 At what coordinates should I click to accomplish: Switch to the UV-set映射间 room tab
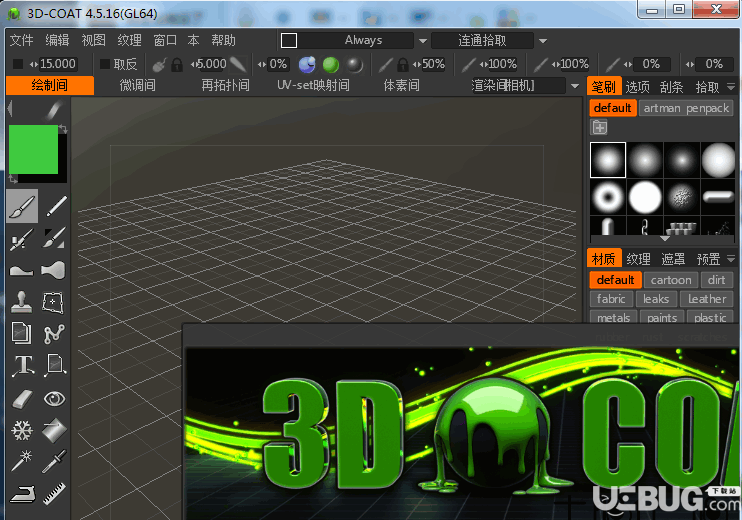pos(313,85)
